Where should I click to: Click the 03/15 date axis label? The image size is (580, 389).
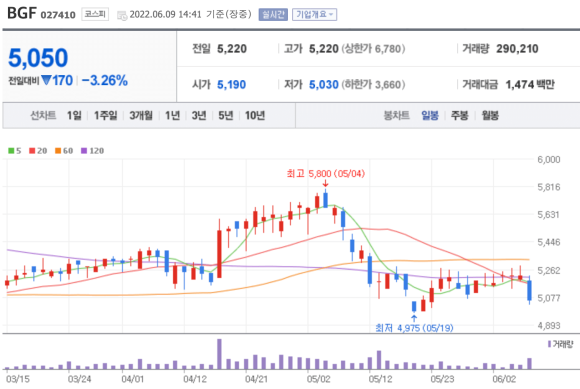(x=18, y=379)
